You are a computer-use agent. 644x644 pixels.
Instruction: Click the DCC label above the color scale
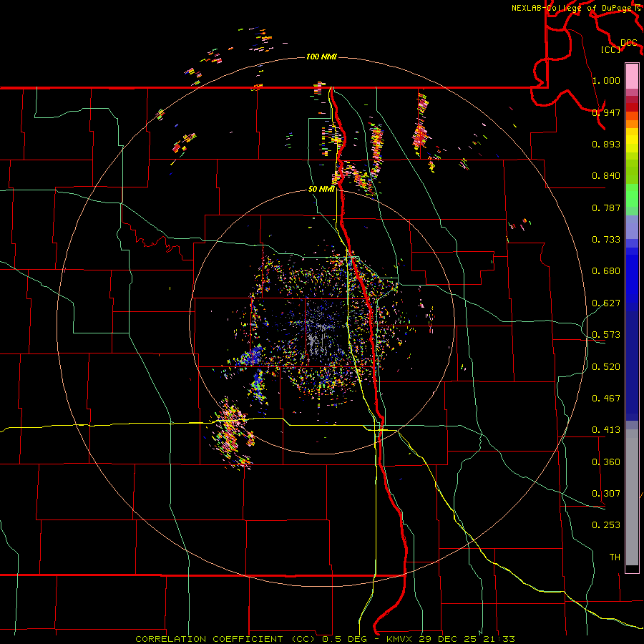point(628,43)
